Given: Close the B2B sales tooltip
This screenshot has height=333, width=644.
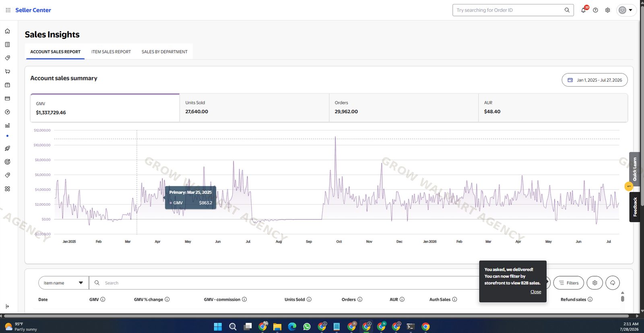Looking at the screenshot, I should pyautogui.click(x=536, y=292).
